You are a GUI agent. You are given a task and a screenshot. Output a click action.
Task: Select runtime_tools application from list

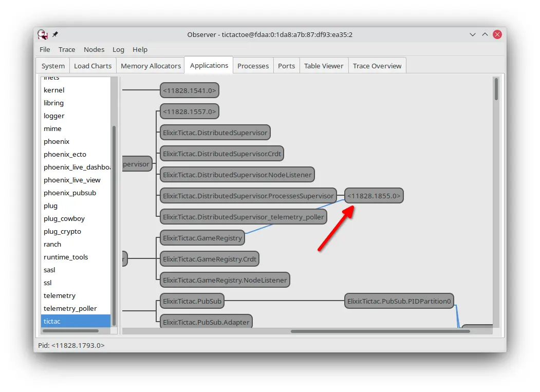(x=66, y=257)
